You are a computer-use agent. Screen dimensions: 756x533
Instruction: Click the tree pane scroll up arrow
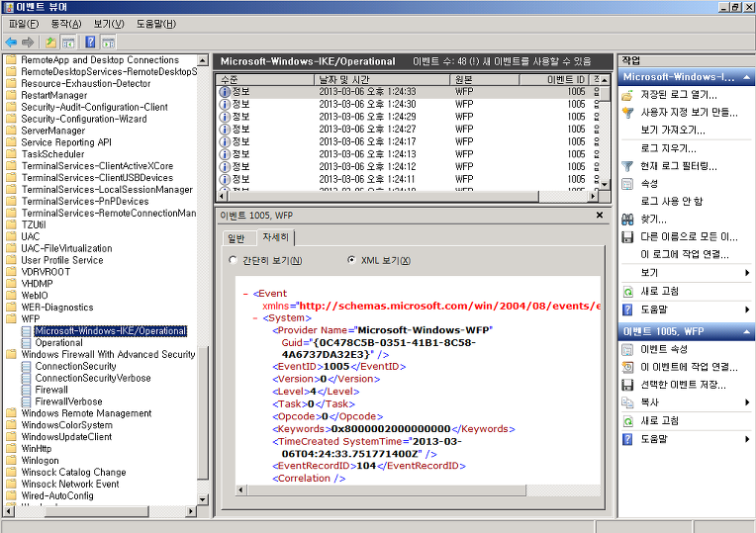203,60
